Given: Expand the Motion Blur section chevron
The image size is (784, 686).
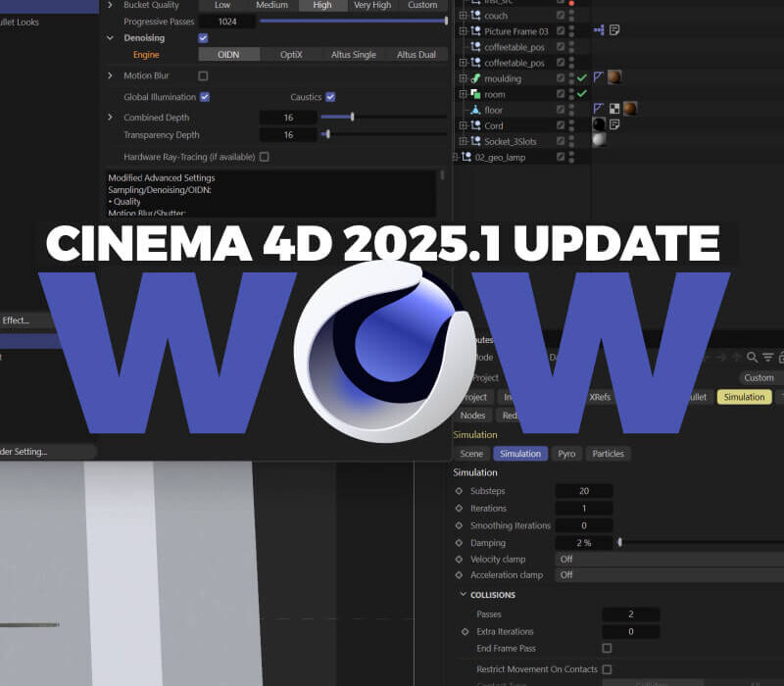Looking at the screenshot, I should [x=110, y=75].
